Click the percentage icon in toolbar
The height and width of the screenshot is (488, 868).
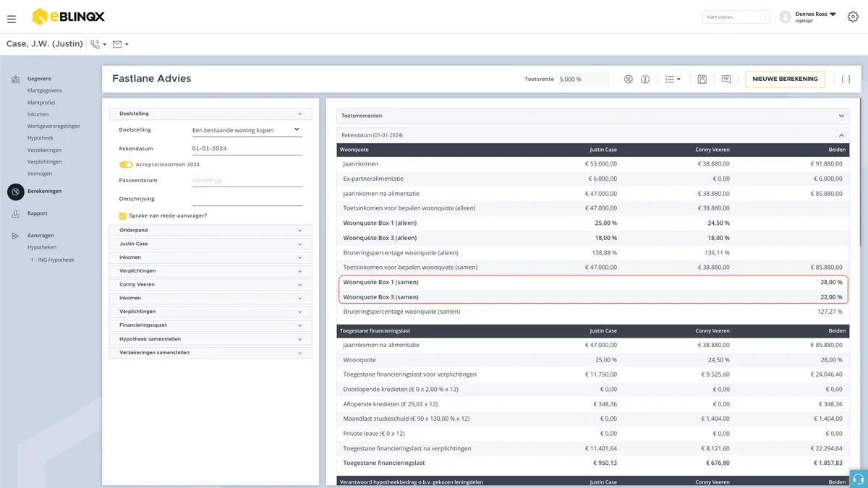pyautogui.click(x=629, y=79)
